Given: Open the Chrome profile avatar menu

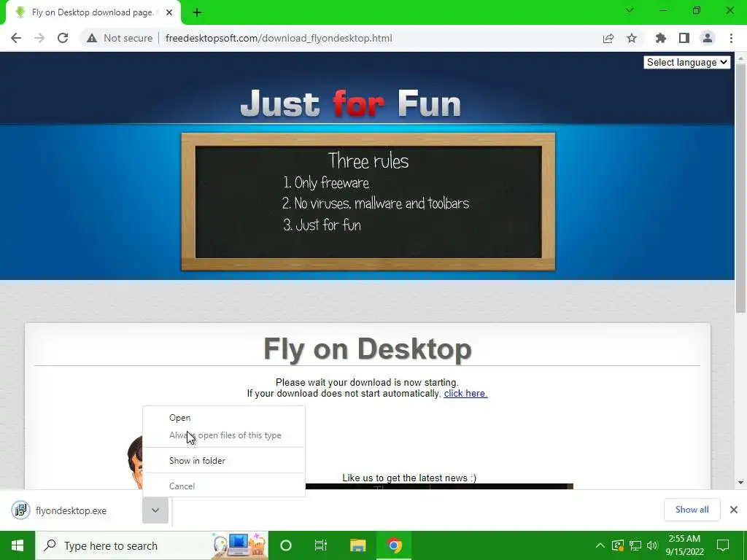Looking at the screenshot, I should [x=708, y=38].
